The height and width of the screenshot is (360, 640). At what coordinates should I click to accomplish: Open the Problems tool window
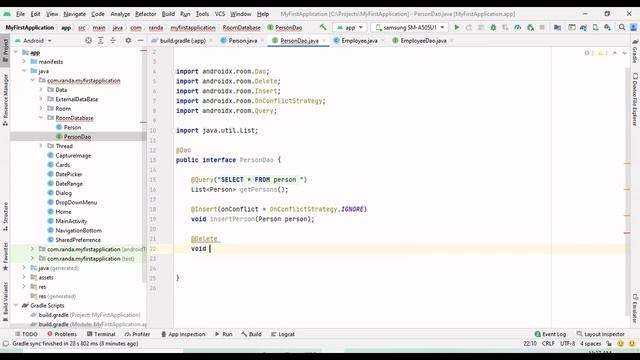pyautogui.click(x=62, y=334)
